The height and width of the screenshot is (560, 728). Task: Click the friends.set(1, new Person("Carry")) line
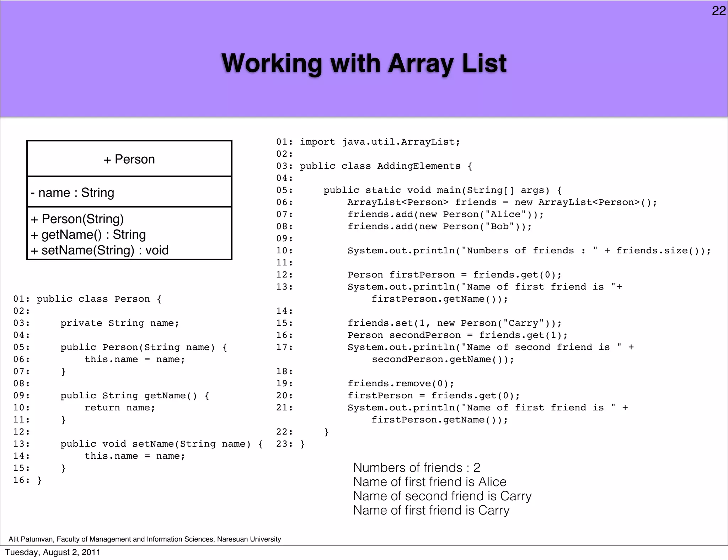point(455,323)
